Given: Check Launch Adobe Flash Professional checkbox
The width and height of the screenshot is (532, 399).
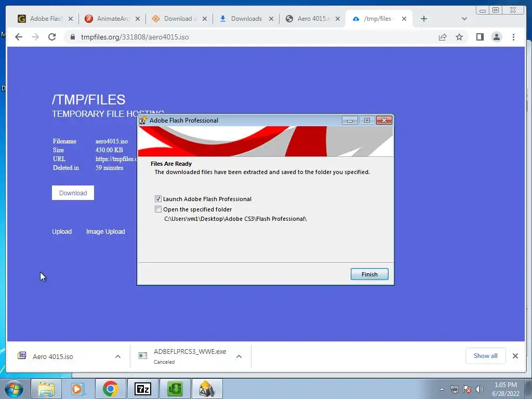Looking at the screenshot, I should pyautogui.click(x=158, y=199).
